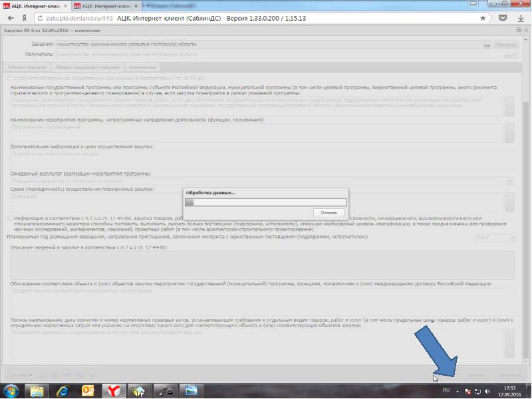Click the Windows Start button
The image size is (532, 399).
tap(12, 390)
